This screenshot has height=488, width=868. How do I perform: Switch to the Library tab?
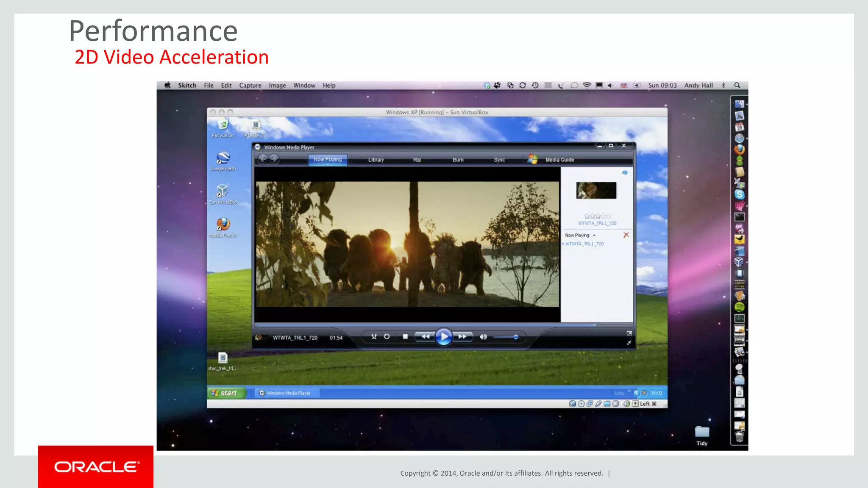[x=376, y=160]
